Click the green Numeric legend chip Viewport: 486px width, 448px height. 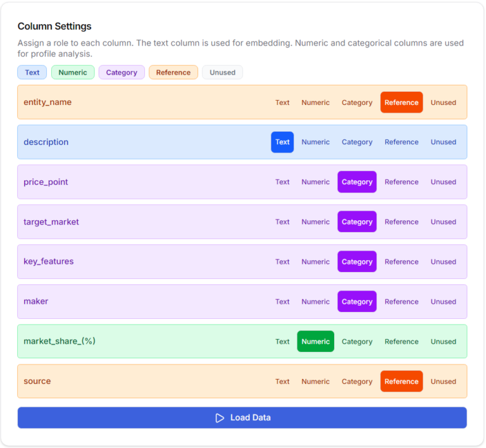click(x=73, y=72)
